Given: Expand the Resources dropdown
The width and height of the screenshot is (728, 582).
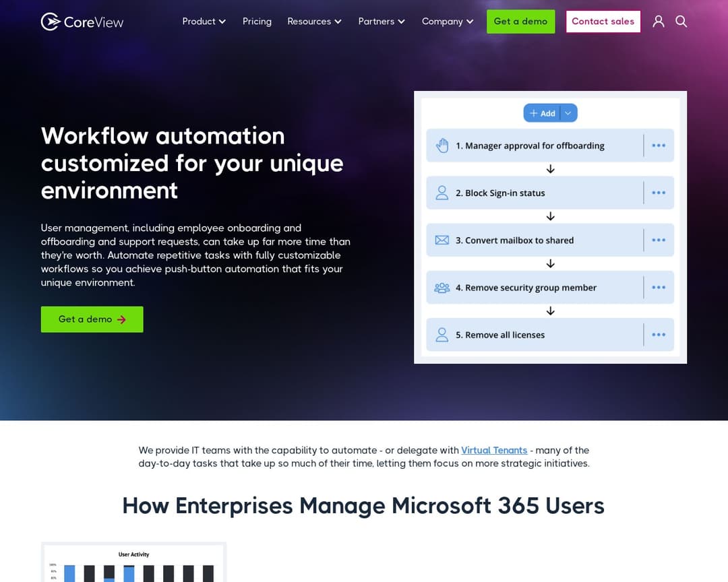Looking at the screenshot, I should coord(314,22).
